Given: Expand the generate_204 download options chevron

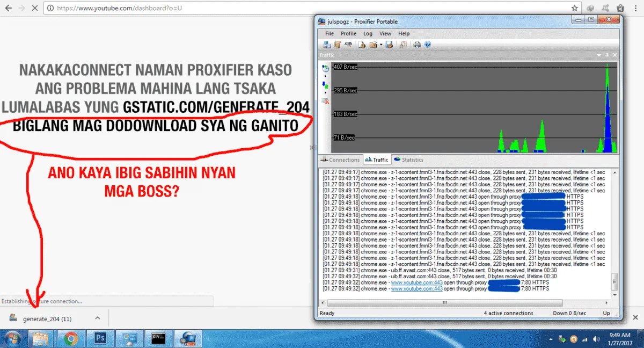Looking at the screenshot, I should point(97,318).
